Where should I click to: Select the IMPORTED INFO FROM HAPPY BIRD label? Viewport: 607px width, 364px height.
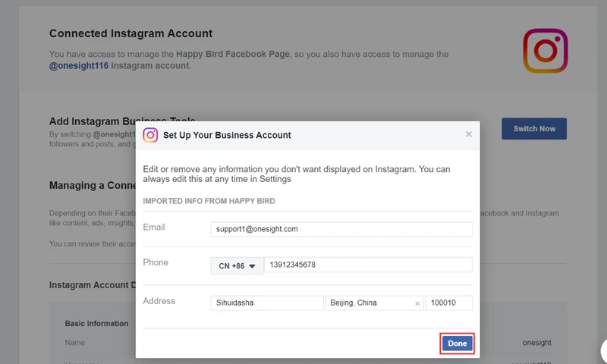click(209, 201)
